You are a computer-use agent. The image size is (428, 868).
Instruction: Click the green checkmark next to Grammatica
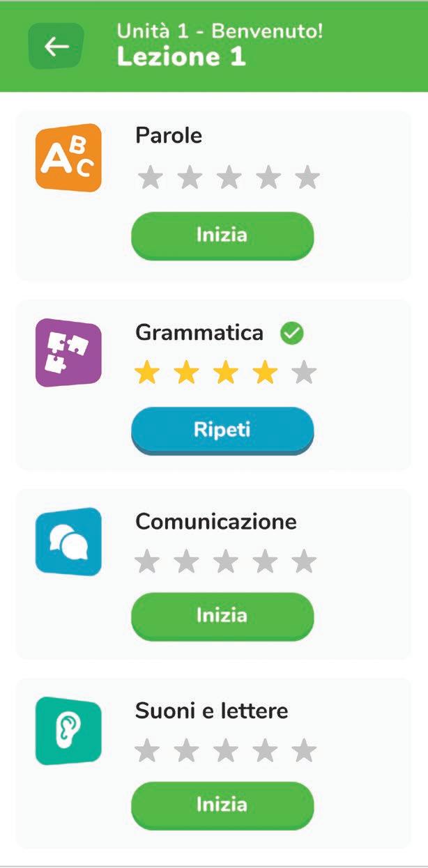coord(291,334)
